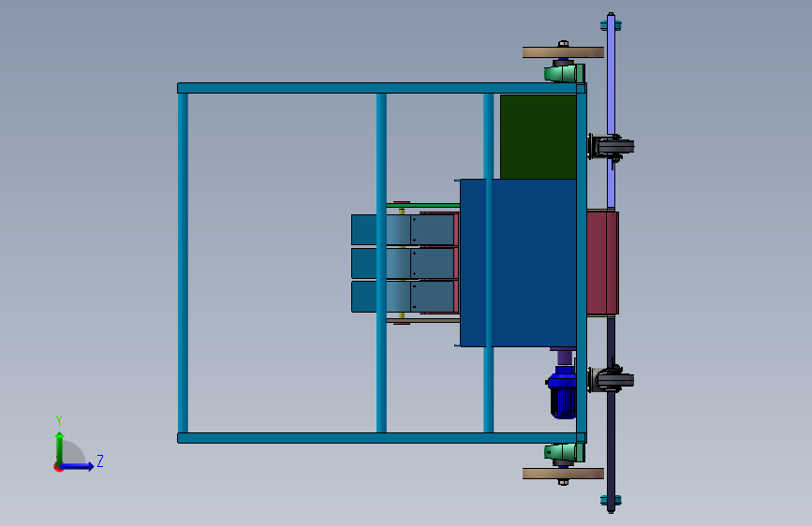This screenshot has width=812, height=526.
Task: Select the top conveyor chute
Action: coord(403,230)
